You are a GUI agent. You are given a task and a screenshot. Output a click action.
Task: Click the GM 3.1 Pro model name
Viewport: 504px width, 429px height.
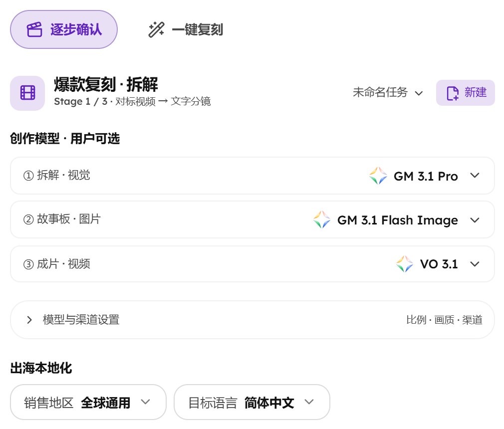tap(426, 176)
